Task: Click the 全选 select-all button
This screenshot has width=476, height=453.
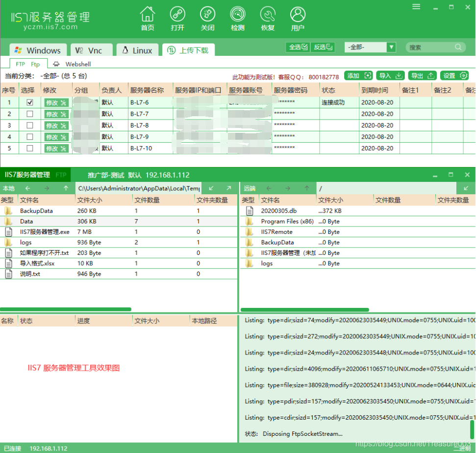Action: click(298, 47)
